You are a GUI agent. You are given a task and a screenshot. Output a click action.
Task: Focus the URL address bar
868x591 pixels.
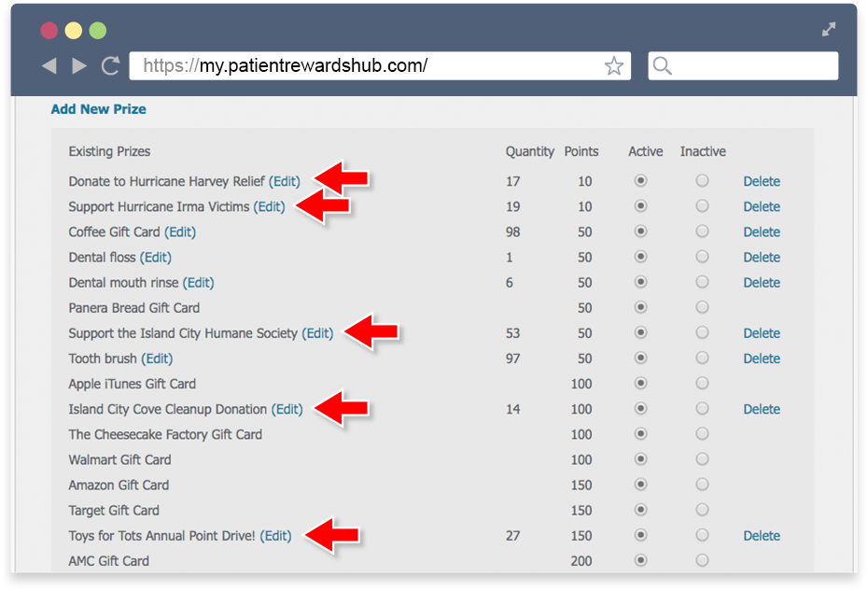pos(380,66)
